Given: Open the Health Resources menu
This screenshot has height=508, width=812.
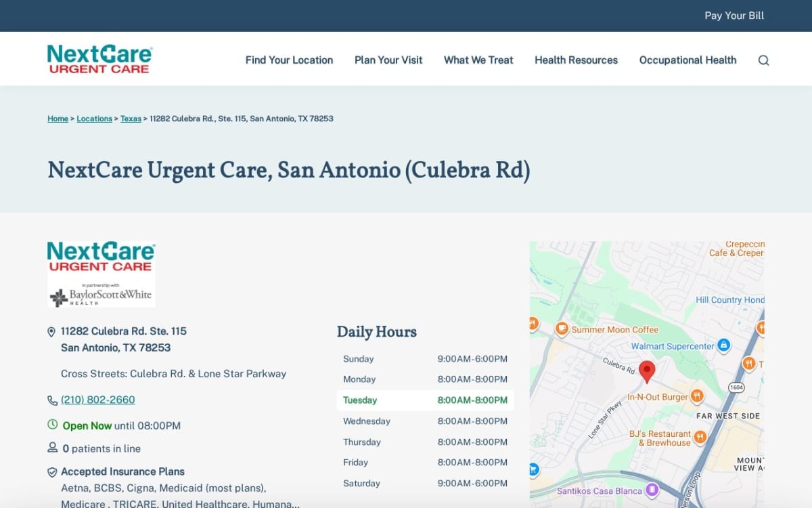Looking at the screenshot, I should pyautogui.click(x=576, y=60).
